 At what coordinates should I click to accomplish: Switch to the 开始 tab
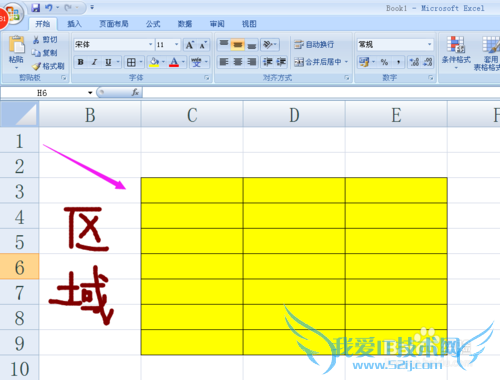43,24
